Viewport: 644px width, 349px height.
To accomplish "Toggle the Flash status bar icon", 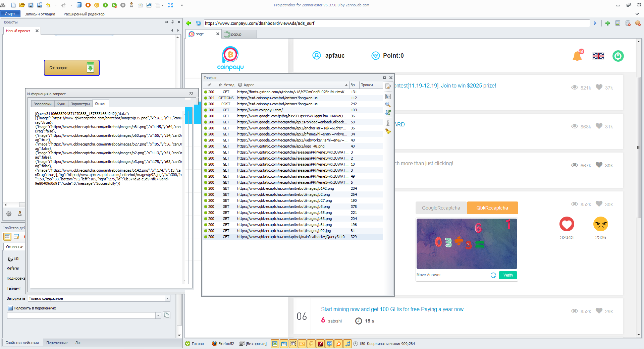I will [320, 344].
